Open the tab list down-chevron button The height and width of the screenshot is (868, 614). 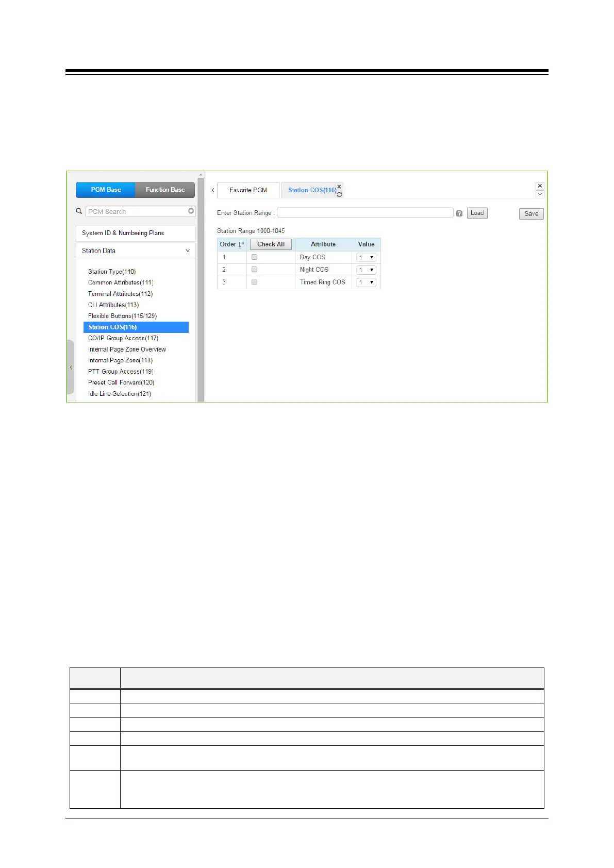(540, 194)
